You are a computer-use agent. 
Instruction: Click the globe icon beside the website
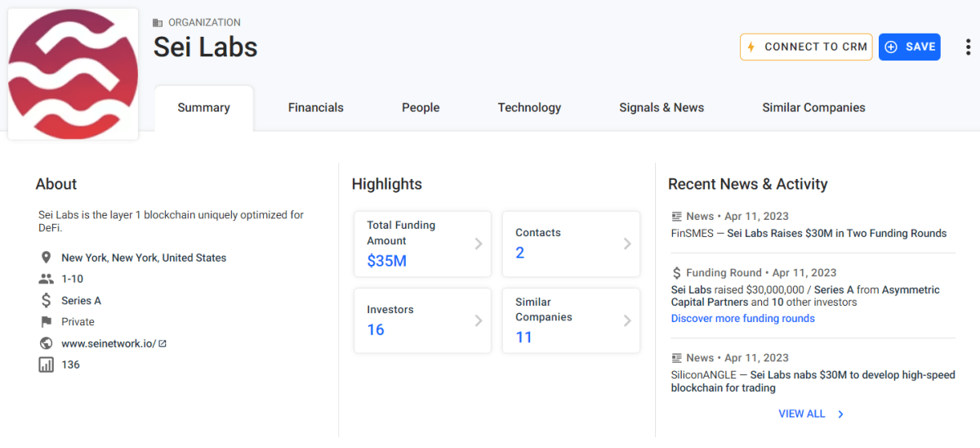[x=46, y=343]
